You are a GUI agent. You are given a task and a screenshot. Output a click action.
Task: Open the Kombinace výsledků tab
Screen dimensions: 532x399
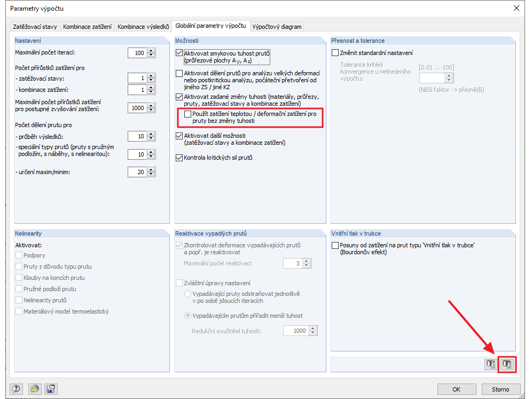[143, 27]
